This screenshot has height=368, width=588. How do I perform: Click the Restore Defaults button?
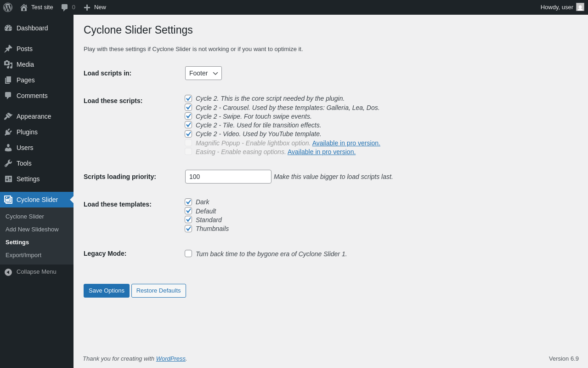coord(158,291)
